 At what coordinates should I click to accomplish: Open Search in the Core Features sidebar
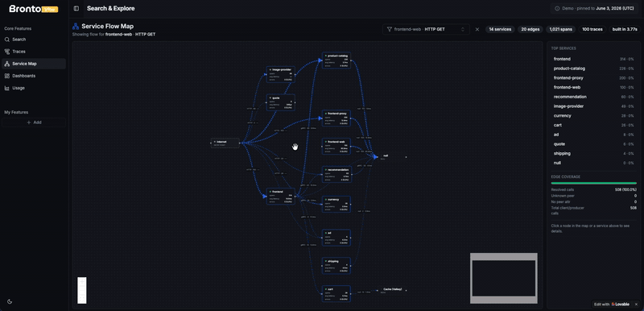click(x=34, y=39)
